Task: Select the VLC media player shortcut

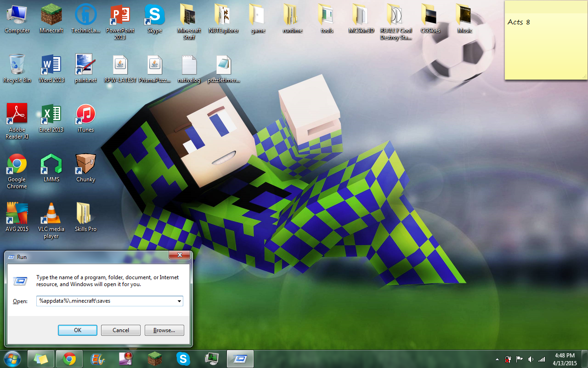Action: [51, 220]
